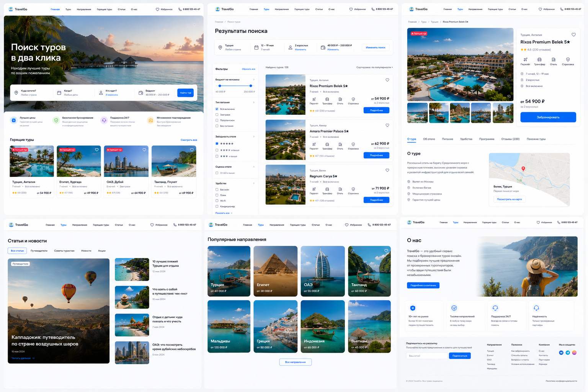Collapse the Удобства filter section
588x392 pixels.
pyautogui.click(x=254, y=183)
